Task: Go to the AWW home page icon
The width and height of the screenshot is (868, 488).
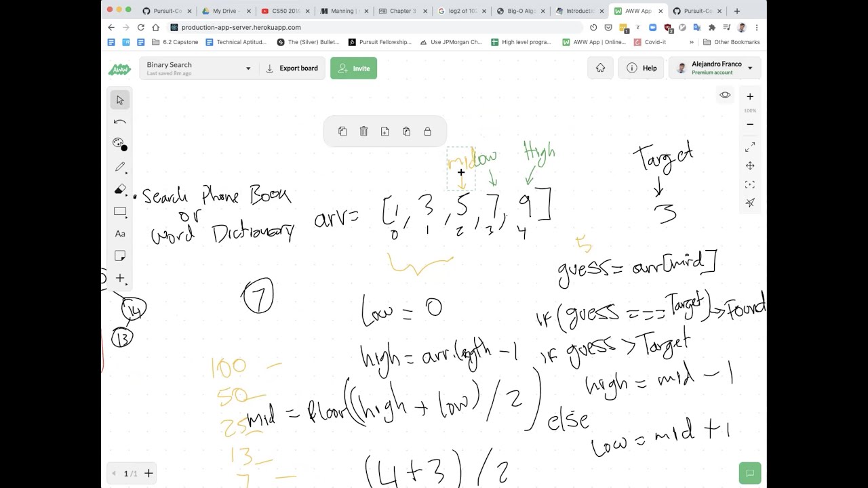Action: [x=600, y=68]
